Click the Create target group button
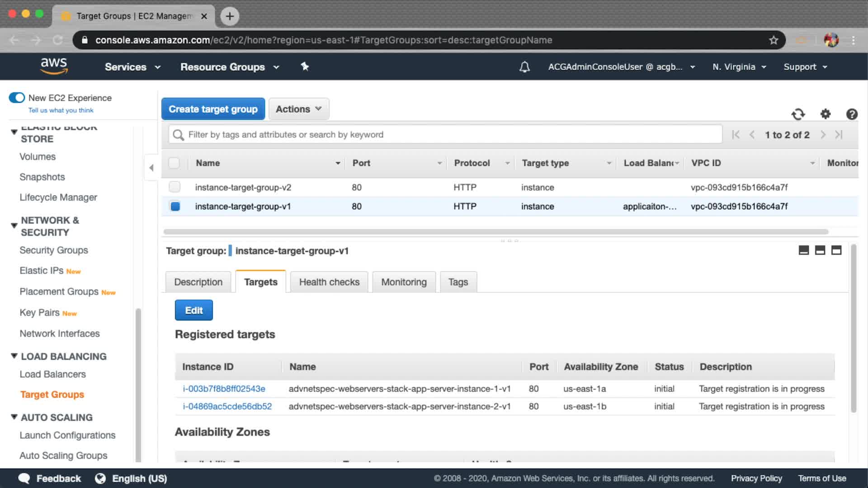Screen dimensions: 868x488 [x=213, y=109]
